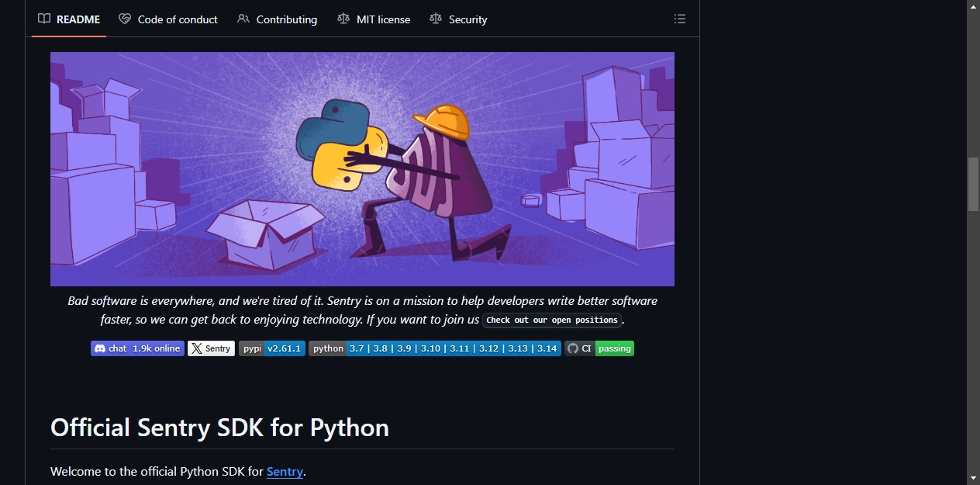Click the text starting "Bad software is everywhere"

[x=362, y=310]
